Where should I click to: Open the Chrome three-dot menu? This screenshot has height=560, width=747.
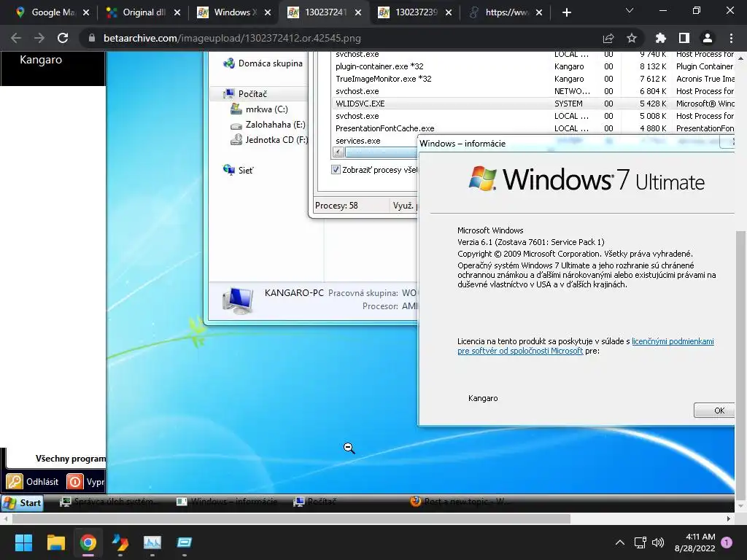[731, 38]
